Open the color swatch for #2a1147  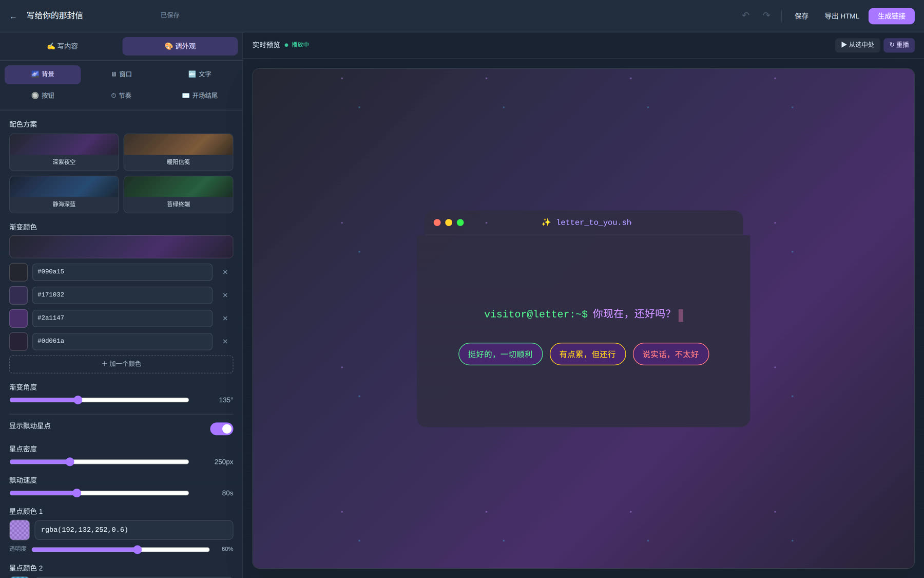[18, 319]
